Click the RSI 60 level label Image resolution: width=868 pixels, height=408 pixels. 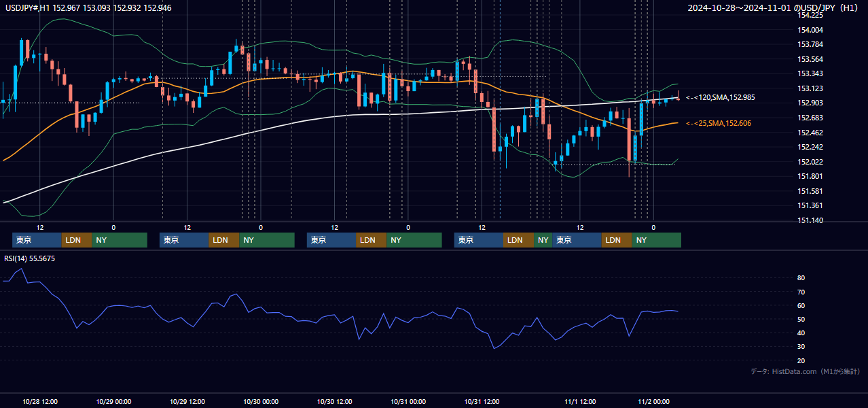point(801,305)
